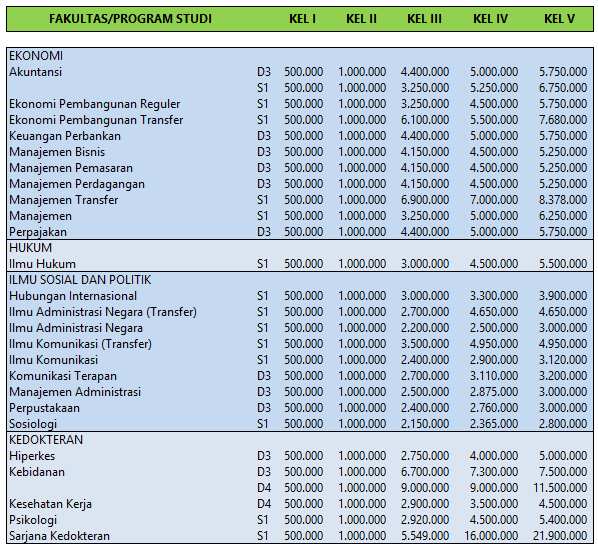Click Ekonomi Pembangunan Transfer row label
The width and height of the screenshot is (598, 544).
(96, 120)
